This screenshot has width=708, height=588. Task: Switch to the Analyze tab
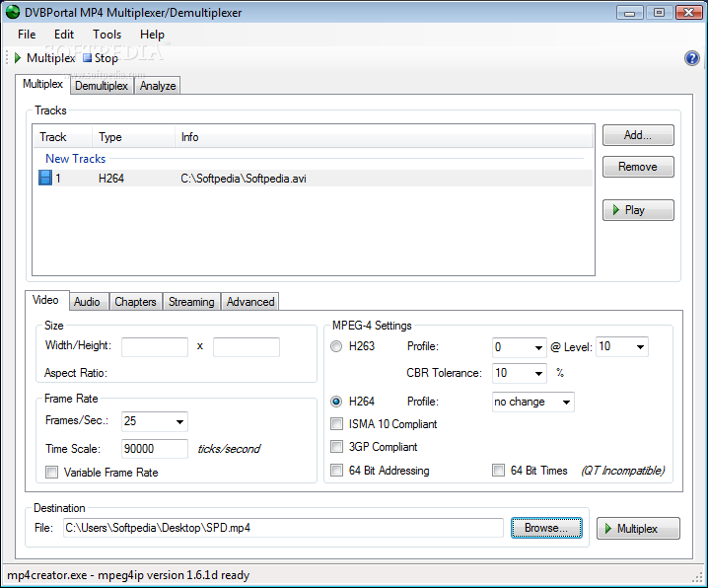click(x=158, y=86)
